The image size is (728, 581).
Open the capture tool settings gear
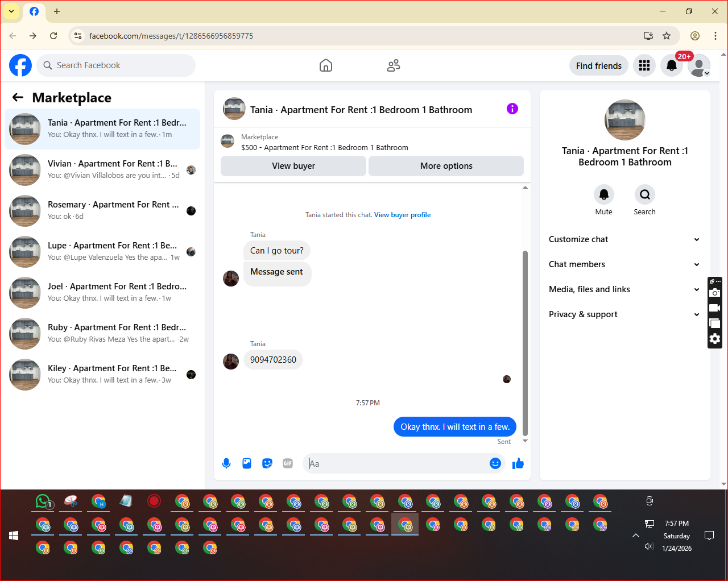(x=715, y=339)
